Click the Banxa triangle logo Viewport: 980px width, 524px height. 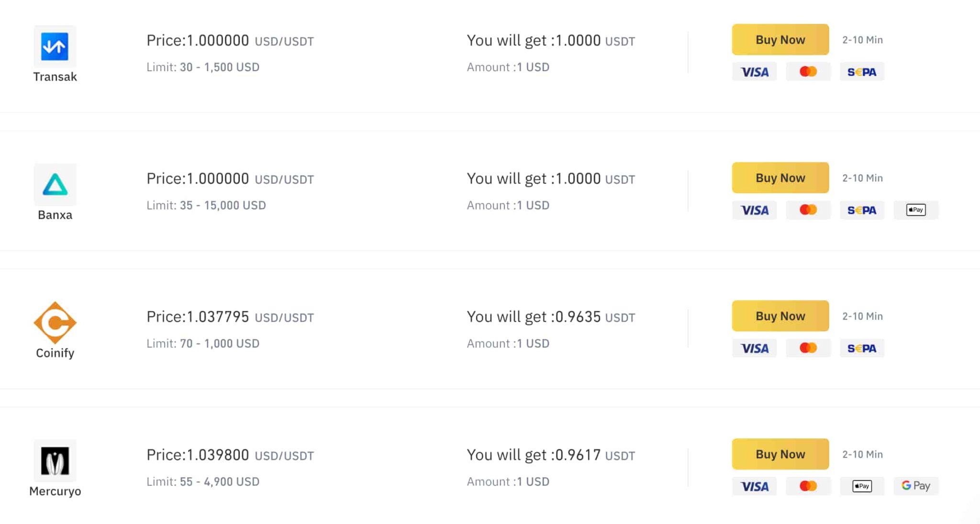click(55, 184)
